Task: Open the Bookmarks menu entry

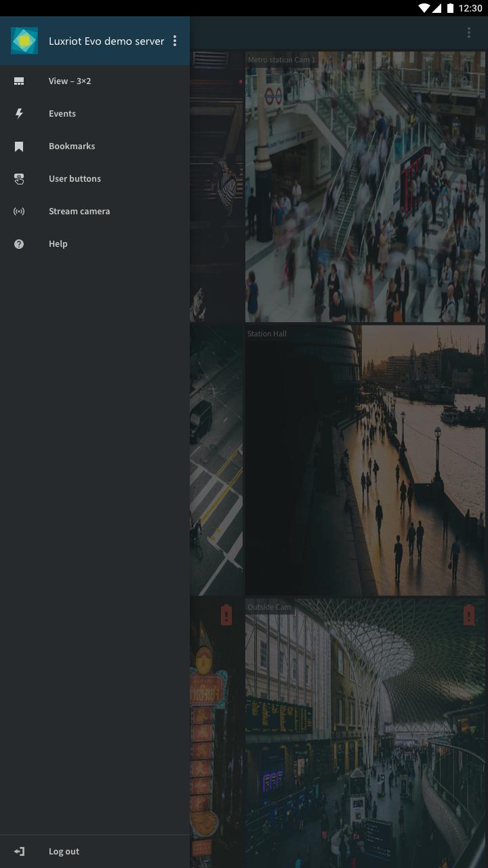Action: click(x=95, y=146)
